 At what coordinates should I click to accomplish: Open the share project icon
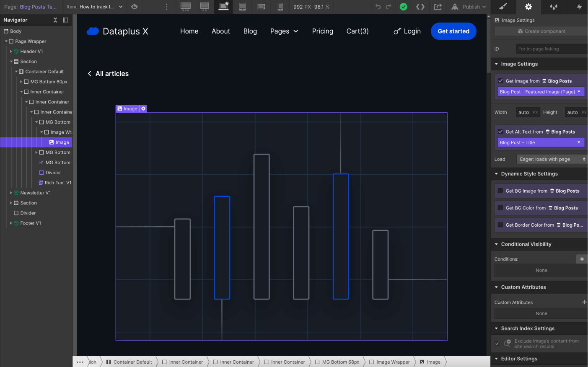pyautogui.click(x=438, y=7)
